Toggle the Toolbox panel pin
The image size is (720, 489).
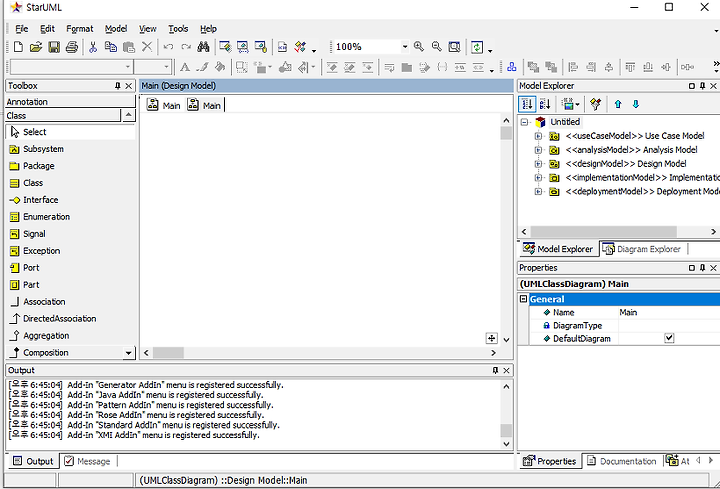coord(118,86)
